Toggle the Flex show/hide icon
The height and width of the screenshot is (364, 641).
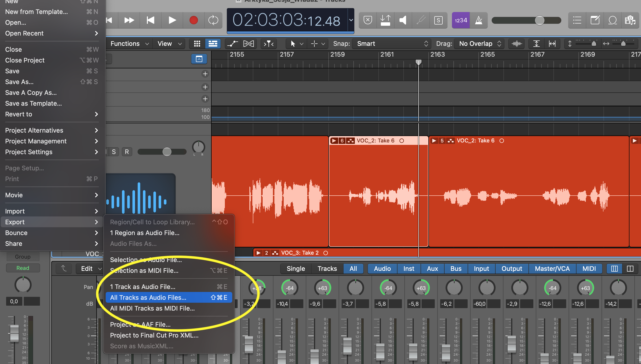point(249,43)
